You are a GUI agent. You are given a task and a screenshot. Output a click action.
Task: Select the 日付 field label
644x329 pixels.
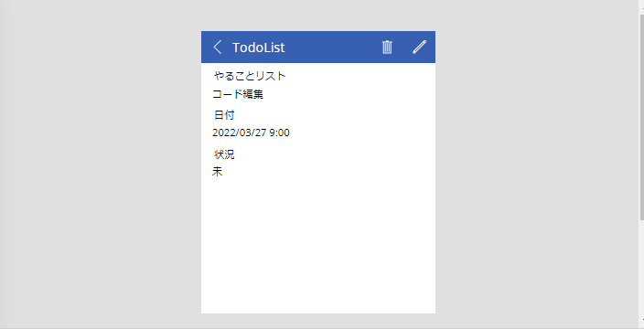pos(224,115)
